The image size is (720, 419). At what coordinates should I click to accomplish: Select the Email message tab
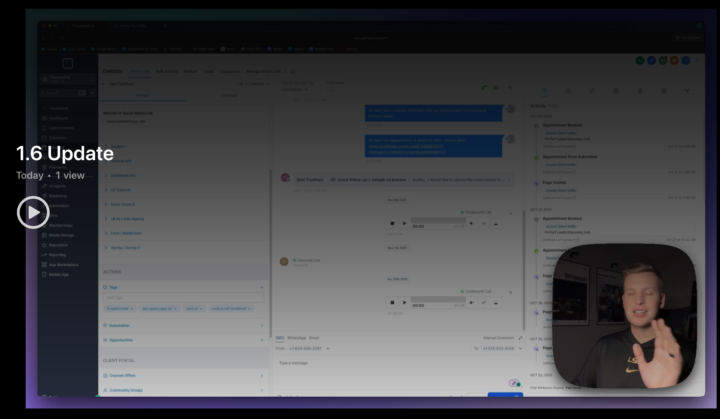click(x=314, y=338)
